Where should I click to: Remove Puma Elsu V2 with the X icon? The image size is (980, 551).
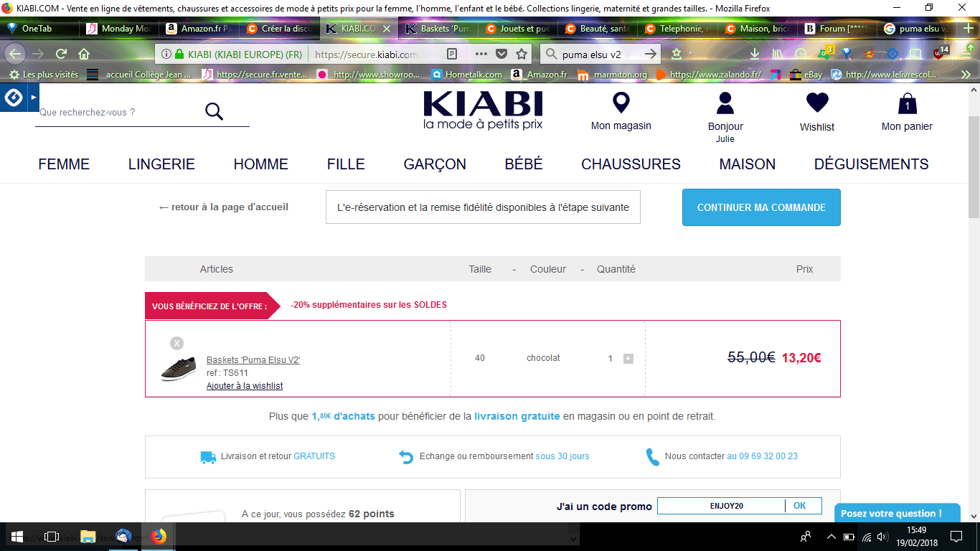176,344
